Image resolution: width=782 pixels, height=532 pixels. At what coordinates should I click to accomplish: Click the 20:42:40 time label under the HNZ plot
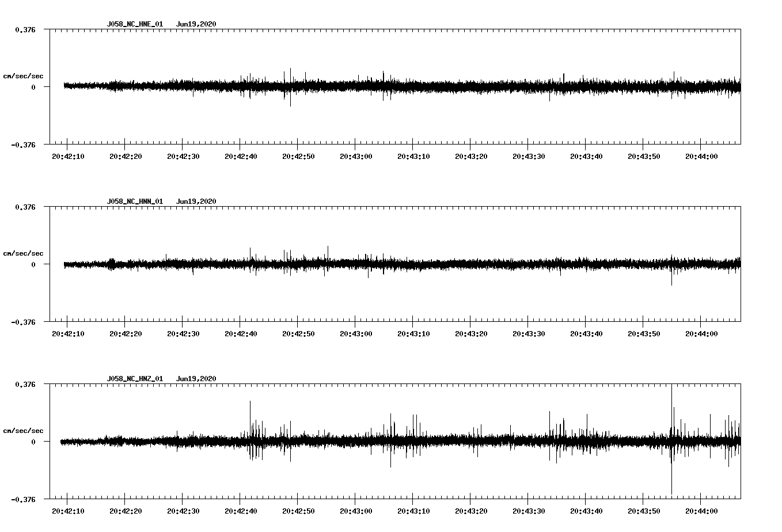(x=241, y=511)
